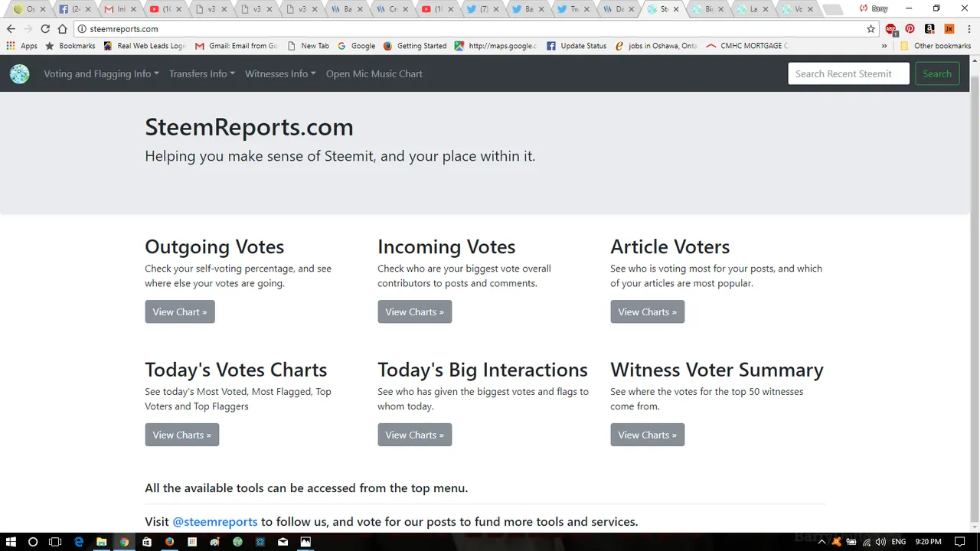Follow the @steemreports profile link
This screenshot has height=551, width=980.
[215, 522]
